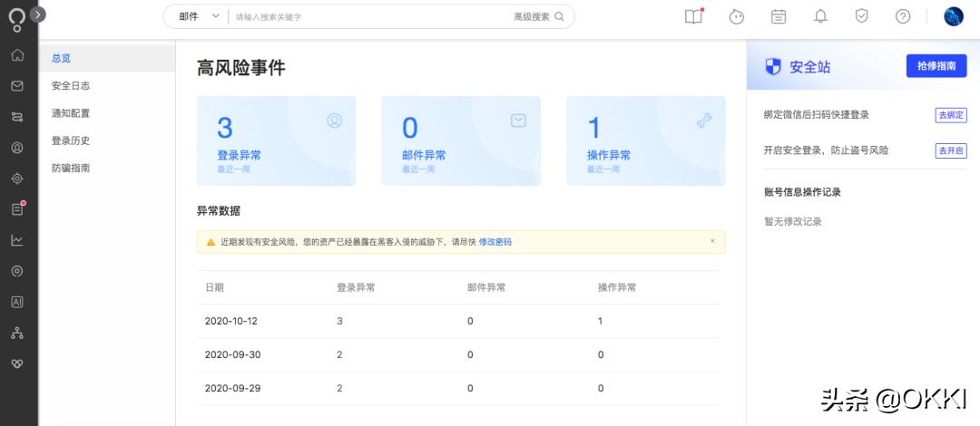Click the 日期 column header
The height and width of the screenshot is (426, 980).
[x=214, y=287]
